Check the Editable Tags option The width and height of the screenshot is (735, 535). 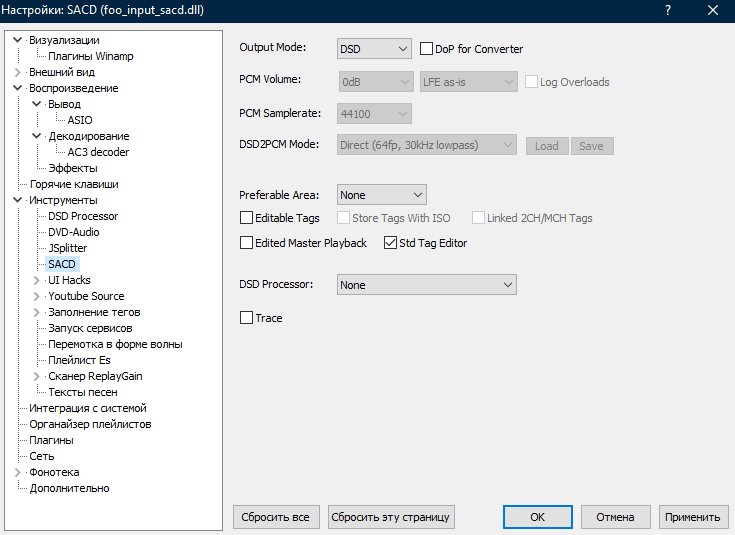click(247, 218)
